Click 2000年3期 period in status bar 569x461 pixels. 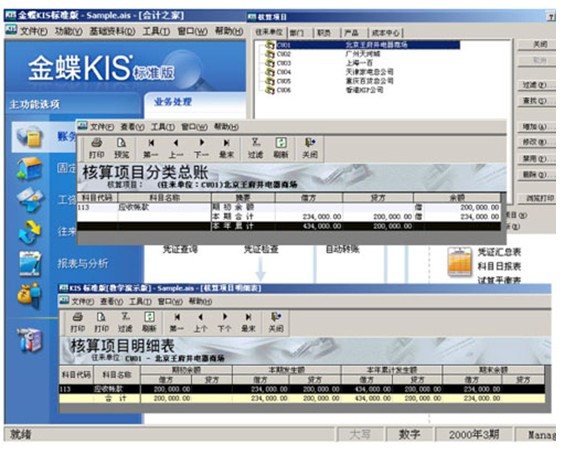click(474, 434)
